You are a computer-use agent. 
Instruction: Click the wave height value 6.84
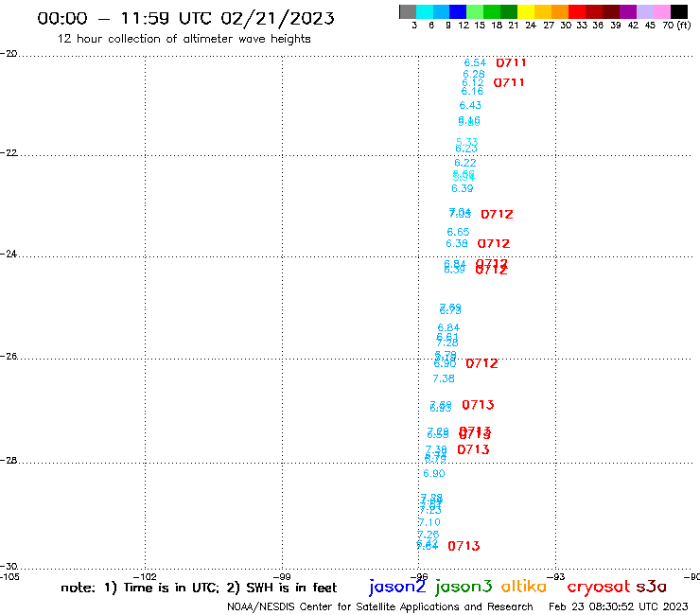448,327
